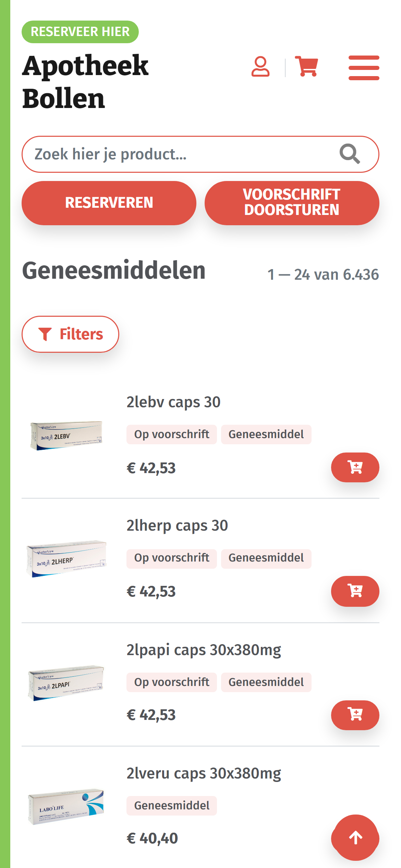401x868 pixels.
Task: Click the RESERVEER HIER badge
Action: (80, 32)
